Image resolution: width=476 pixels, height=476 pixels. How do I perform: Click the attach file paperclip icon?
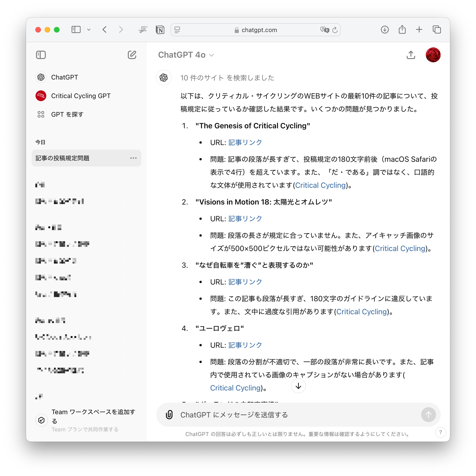(169, 415)
